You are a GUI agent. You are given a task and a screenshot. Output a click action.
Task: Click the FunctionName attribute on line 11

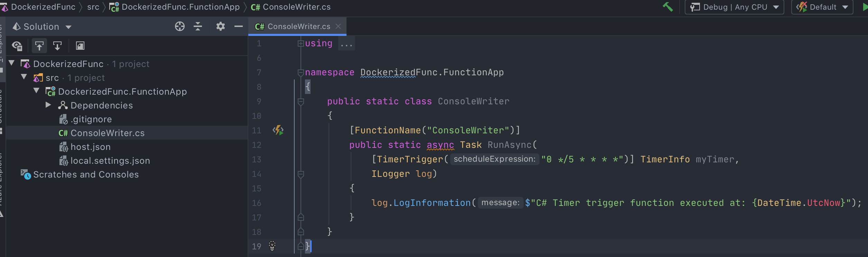tap(388, 130)
